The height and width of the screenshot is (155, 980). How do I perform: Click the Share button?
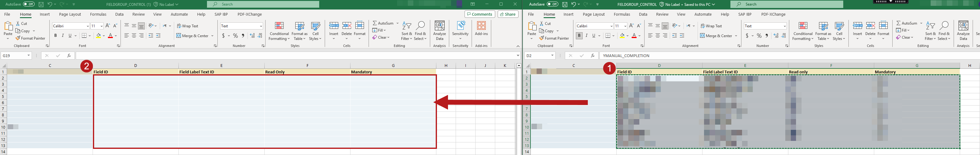[x=508, y=14]
